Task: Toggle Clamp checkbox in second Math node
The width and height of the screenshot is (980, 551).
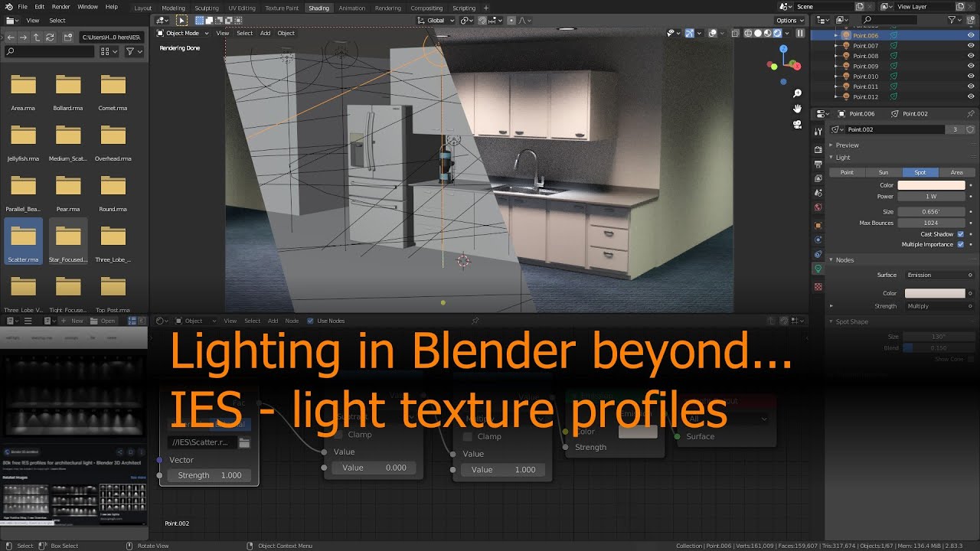Action: [x=468, y=436]
